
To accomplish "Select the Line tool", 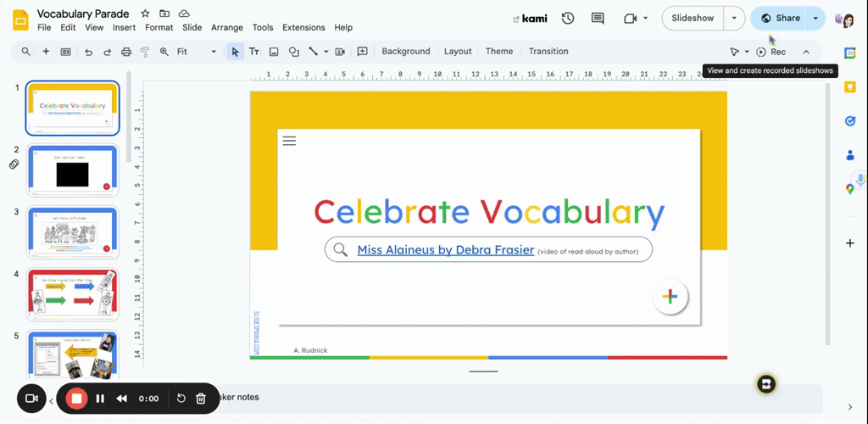I will 314,52.
